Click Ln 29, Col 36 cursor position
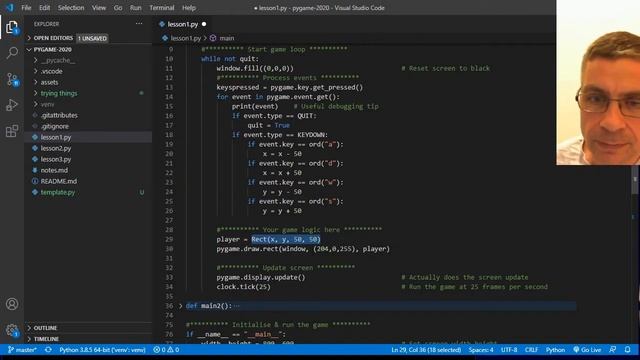The height and width of the screenshot is (360, 640). 426,350
